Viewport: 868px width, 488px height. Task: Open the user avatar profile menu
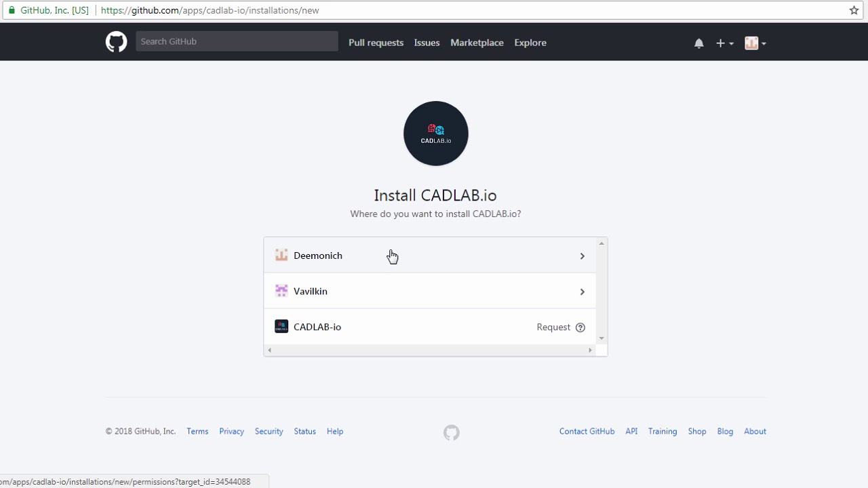click(x=755, y=43)
